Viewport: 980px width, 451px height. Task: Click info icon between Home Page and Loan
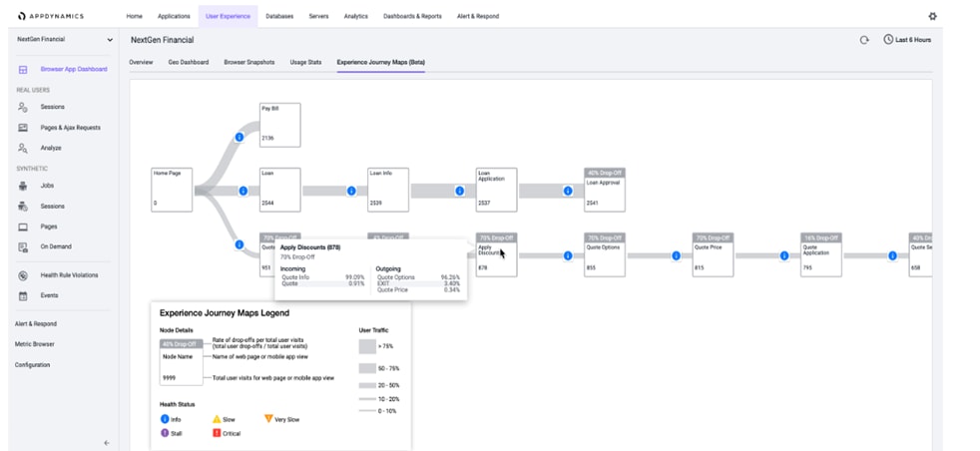click(x=244, y=191)
